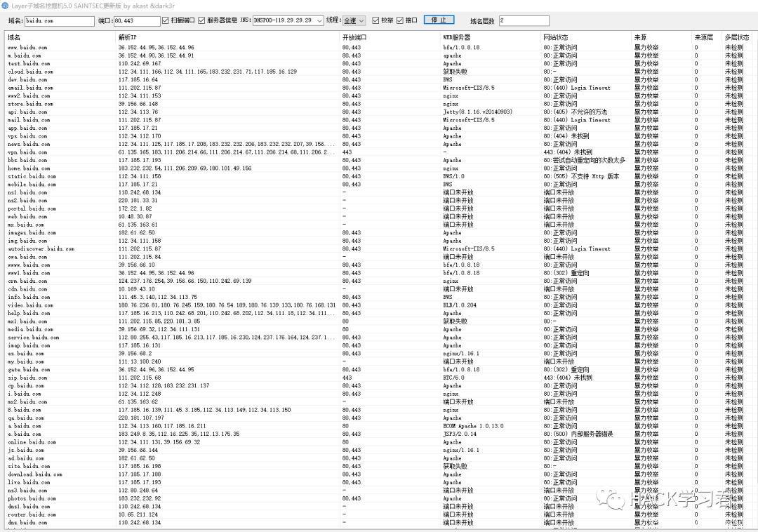Viewport: 758px width, 532px height.
Task: Sort by the 来源层 column header
Action: 707,37
